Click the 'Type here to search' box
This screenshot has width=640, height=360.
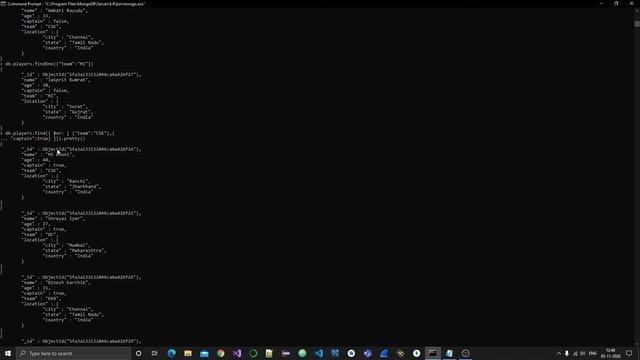tap(73, 353)
